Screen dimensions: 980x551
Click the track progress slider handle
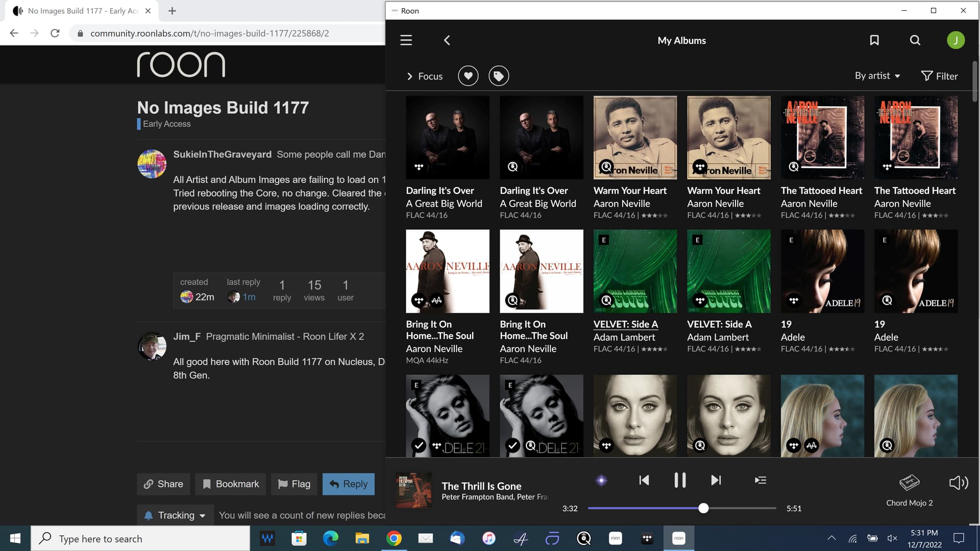pos(703,508)
